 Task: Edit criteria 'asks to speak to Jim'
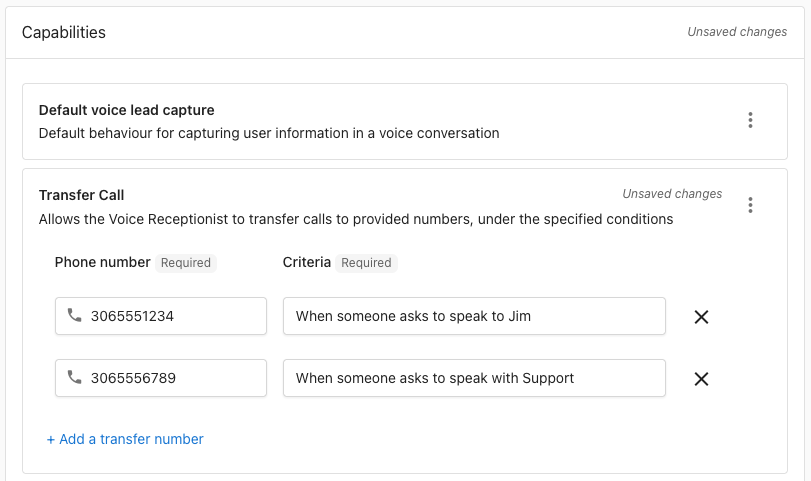pos(474,316)
